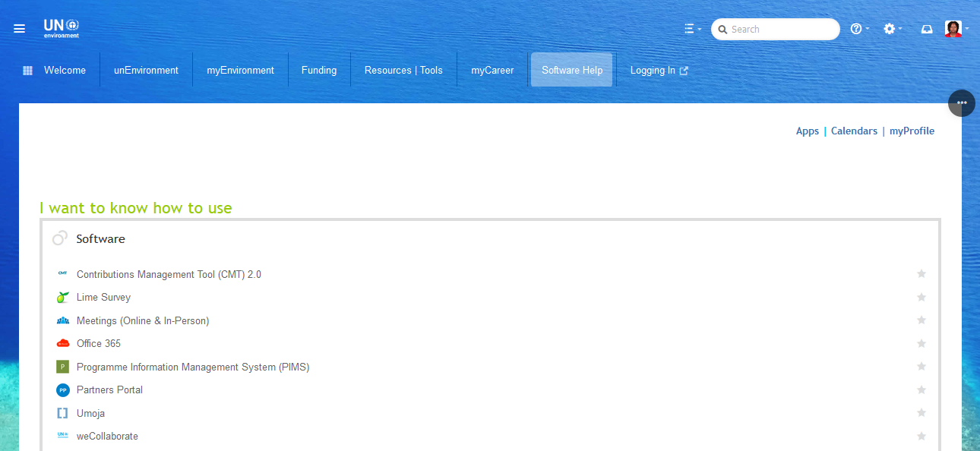
Task: Star the Partners Portal entry
Action: click(922, 390)
